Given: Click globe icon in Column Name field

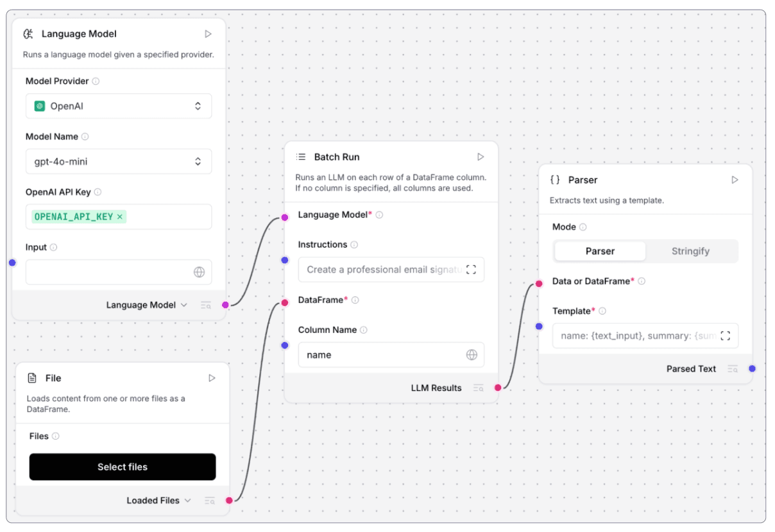Looking at the screenshot, I should point(472,355).
